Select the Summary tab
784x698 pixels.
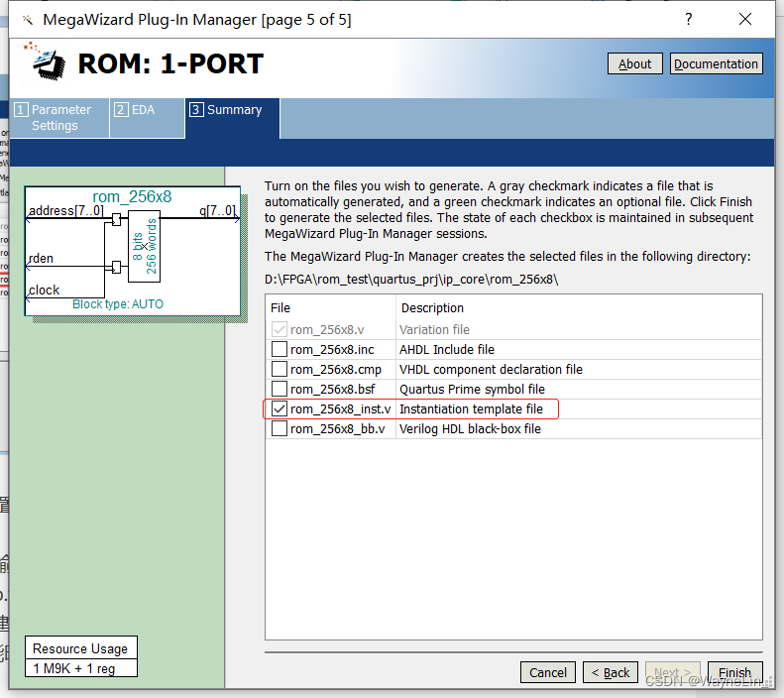233,118
